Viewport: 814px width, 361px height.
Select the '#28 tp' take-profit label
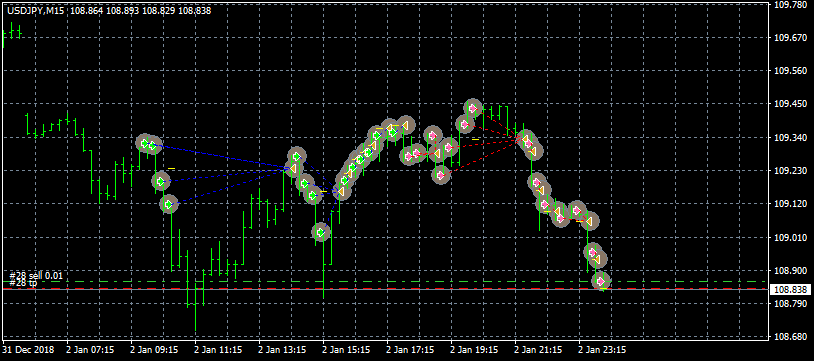pyautogui.click(x=23, y=283)
